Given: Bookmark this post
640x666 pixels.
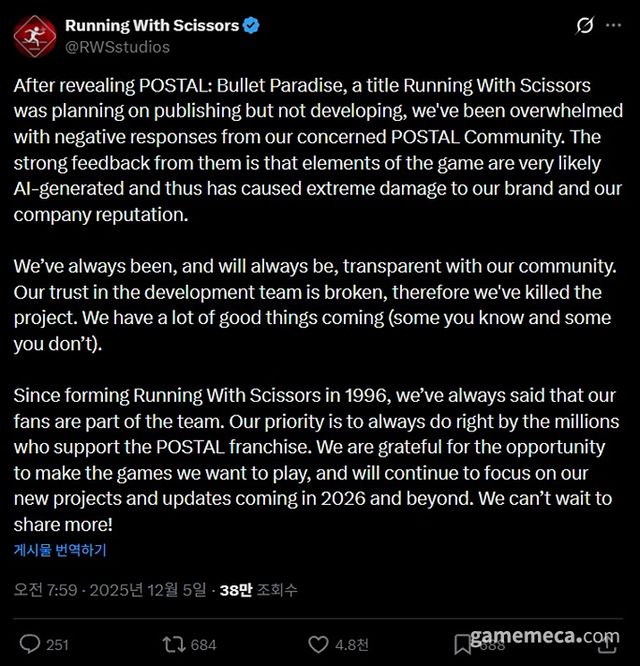Looking at the screenshot, I should [462, 644].
